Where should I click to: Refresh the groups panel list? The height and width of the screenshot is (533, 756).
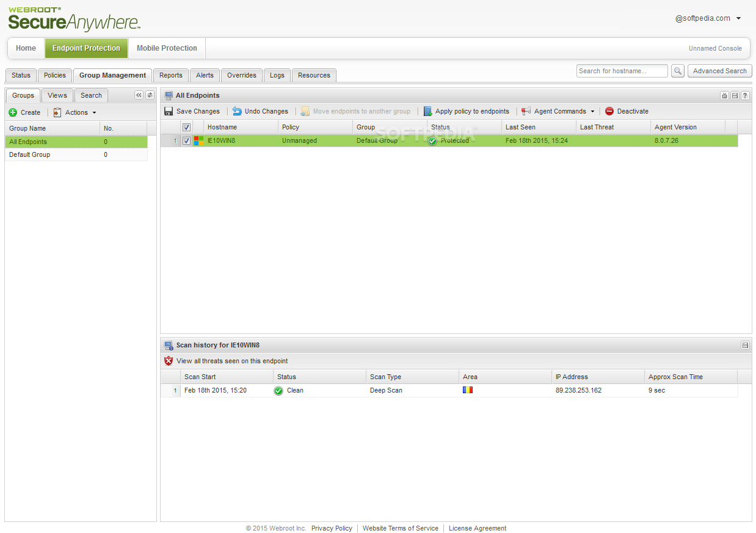(x=150, y=95)
